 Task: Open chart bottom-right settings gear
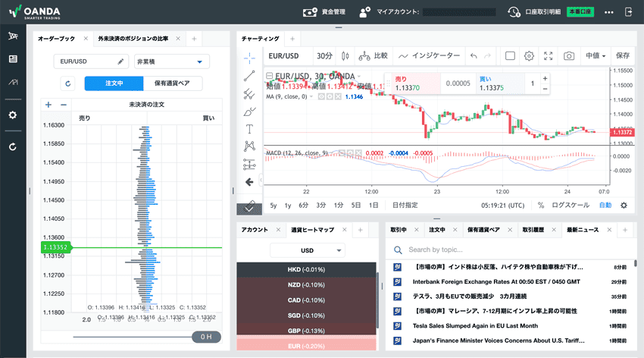pos(624,205)
